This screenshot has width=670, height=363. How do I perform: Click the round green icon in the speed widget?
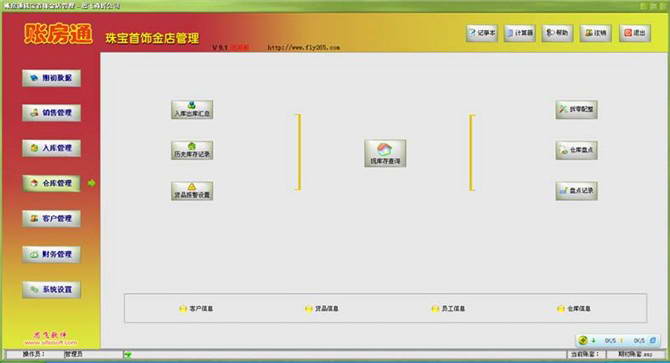(x=583, y=340)
